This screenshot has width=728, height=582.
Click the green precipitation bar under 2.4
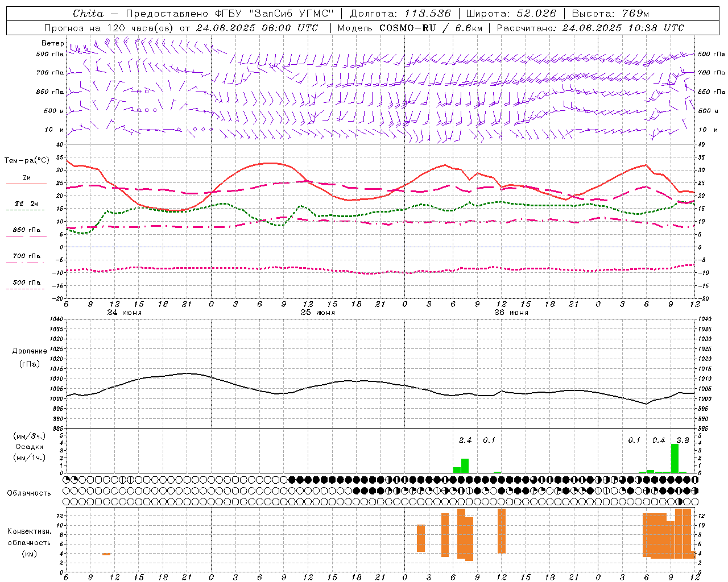point(465,465)
